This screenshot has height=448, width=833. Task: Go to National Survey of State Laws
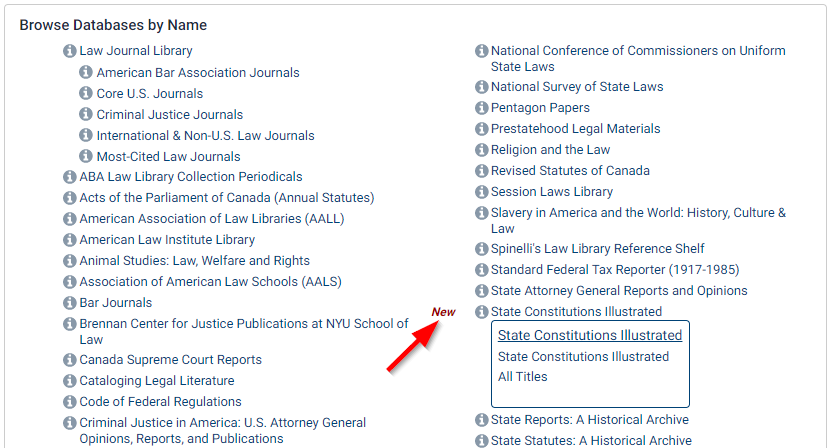point(577,87)
